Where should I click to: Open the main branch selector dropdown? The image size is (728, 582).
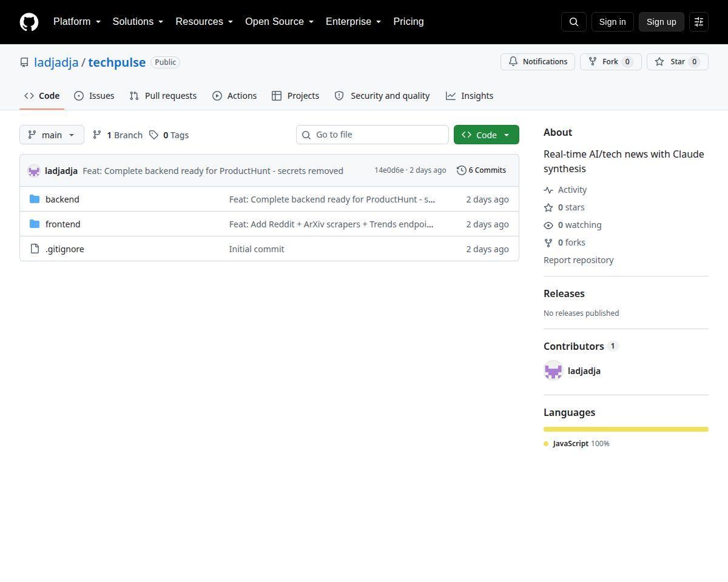[52, 135]
